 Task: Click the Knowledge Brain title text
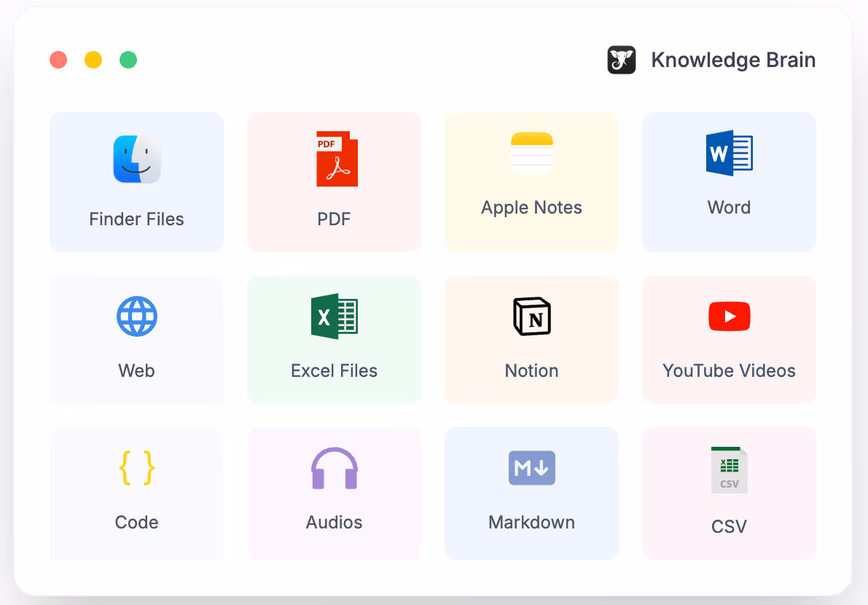point(733,60)
